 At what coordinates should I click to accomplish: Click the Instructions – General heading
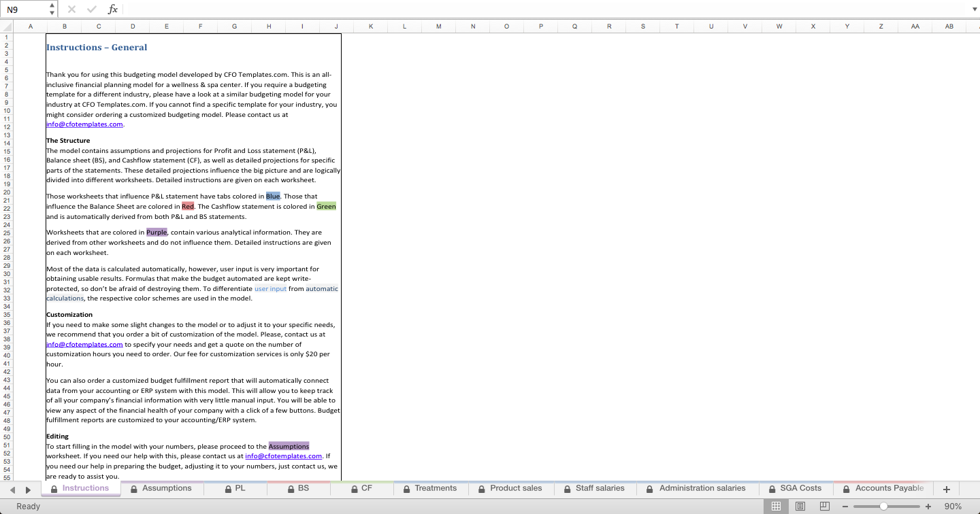(x=97, y=47)
